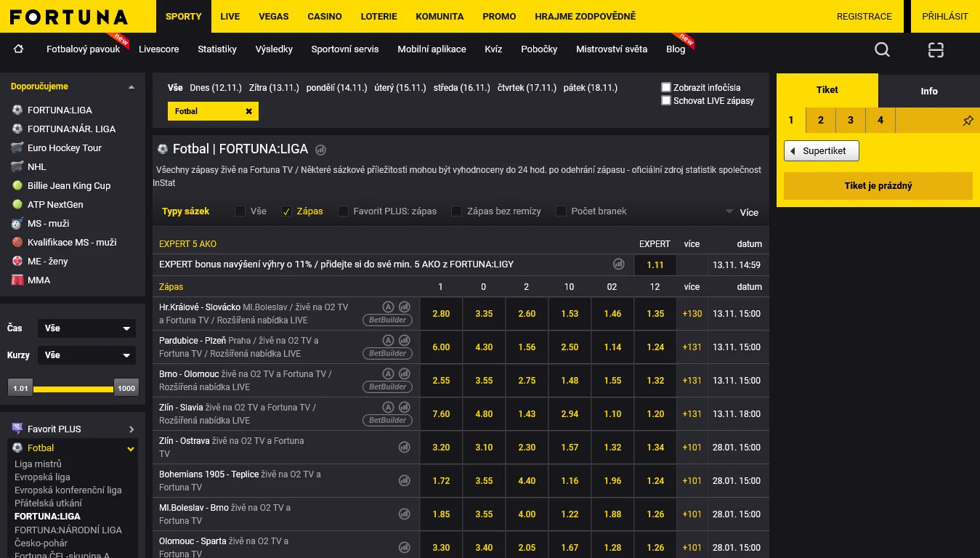Image resolution: width=980 pixels, height=558 pixels.
Task: Open the Čas dropdown filter
Action: coord(86,328)
